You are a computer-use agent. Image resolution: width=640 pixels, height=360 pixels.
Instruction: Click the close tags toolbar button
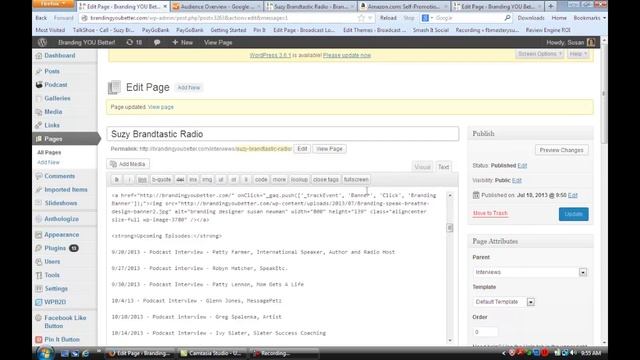click(326, 180)
